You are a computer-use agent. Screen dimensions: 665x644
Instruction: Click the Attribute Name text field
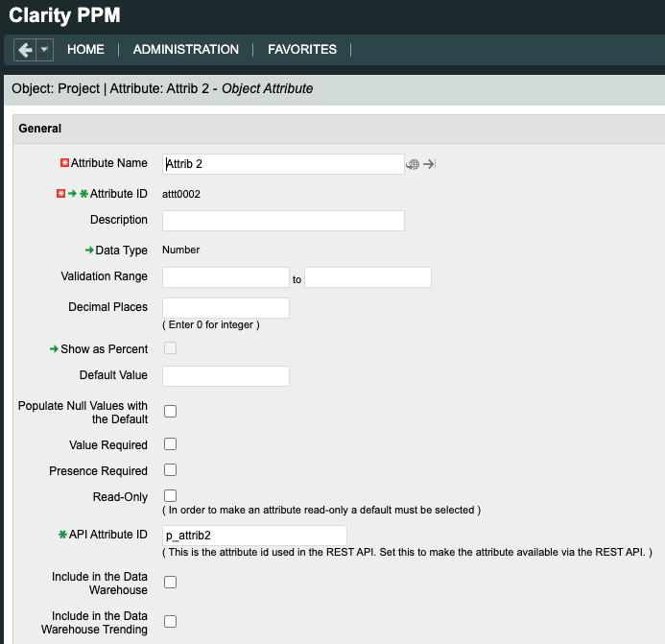click(283, 164)
